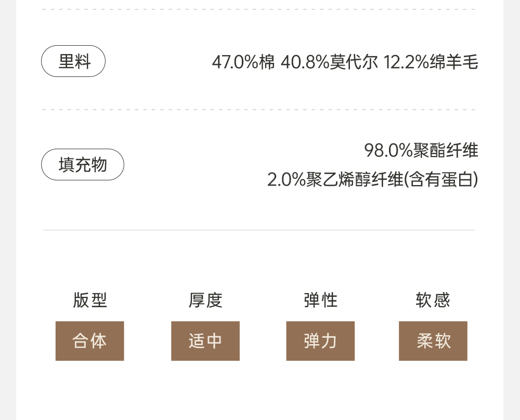Select the 弹力 elasticity tag
The height and width of the screenshot is (420, 520).
(x=320, y=341)
